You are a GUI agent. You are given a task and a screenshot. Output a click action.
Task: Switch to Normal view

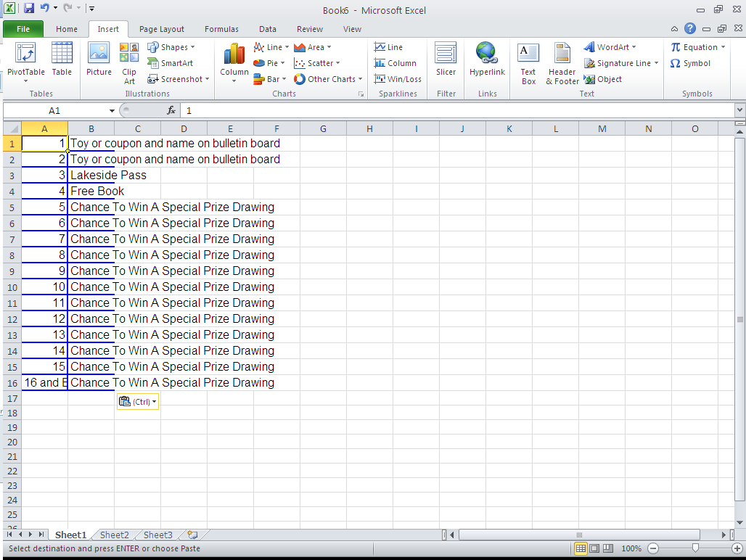(x=581, y=548)
